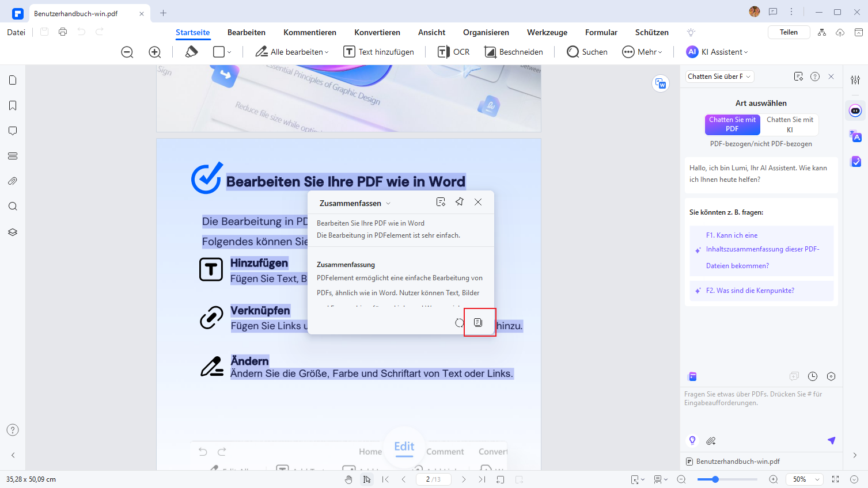Image resolution: width=868 pixels, height=488 pixels.
Task: Click the prompt lightbulb icon below chat input
Action: pos(692,440)
